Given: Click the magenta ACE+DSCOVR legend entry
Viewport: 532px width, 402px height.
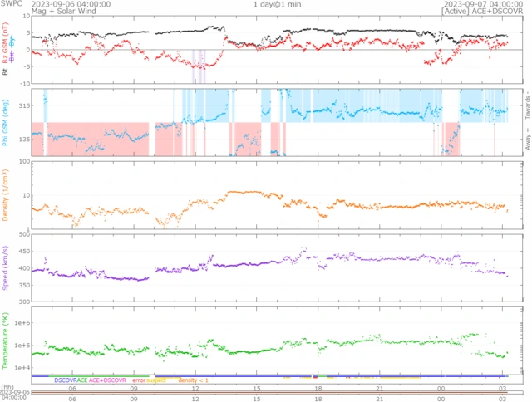Looking at the screenshot, I should tap(107, 380).
